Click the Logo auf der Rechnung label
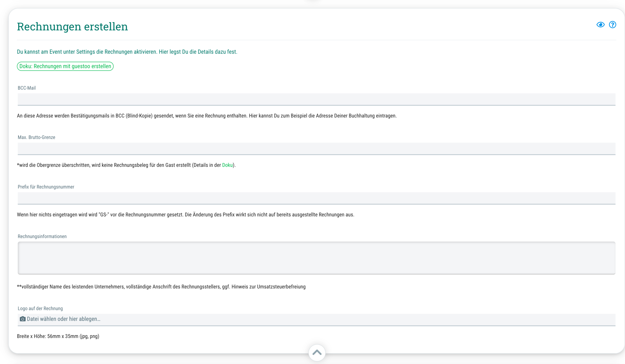 [40, 308]
